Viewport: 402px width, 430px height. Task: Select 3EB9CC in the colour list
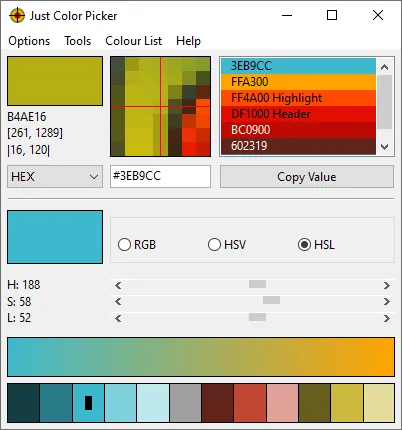tap(298, 66)
